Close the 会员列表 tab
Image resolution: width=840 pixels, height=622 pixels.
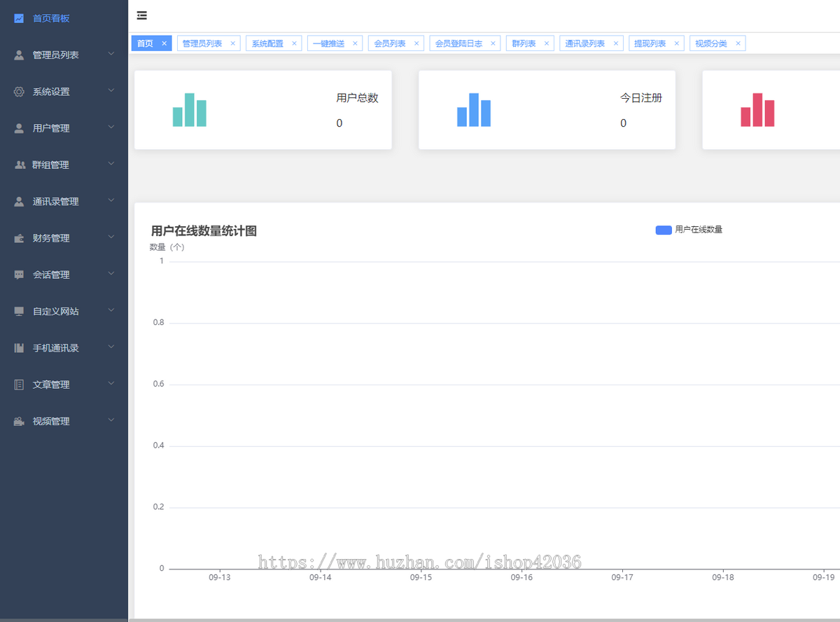416,43
